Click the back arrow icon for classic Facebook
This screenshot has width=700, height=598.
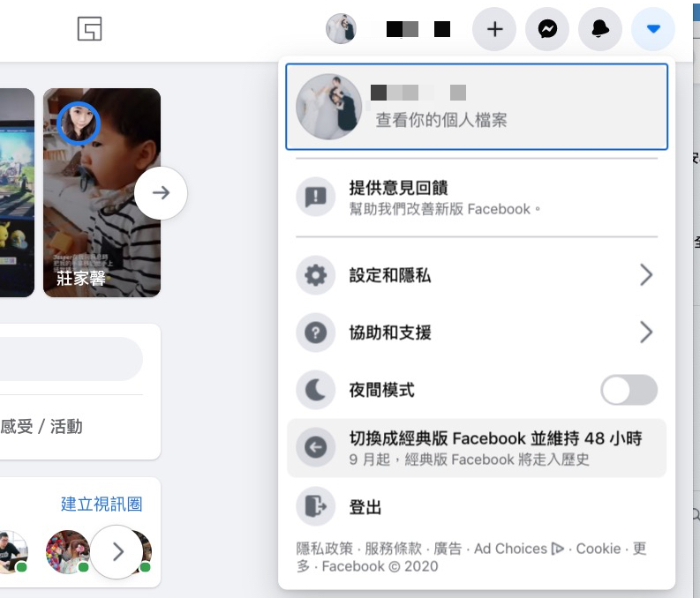(316, 447)
